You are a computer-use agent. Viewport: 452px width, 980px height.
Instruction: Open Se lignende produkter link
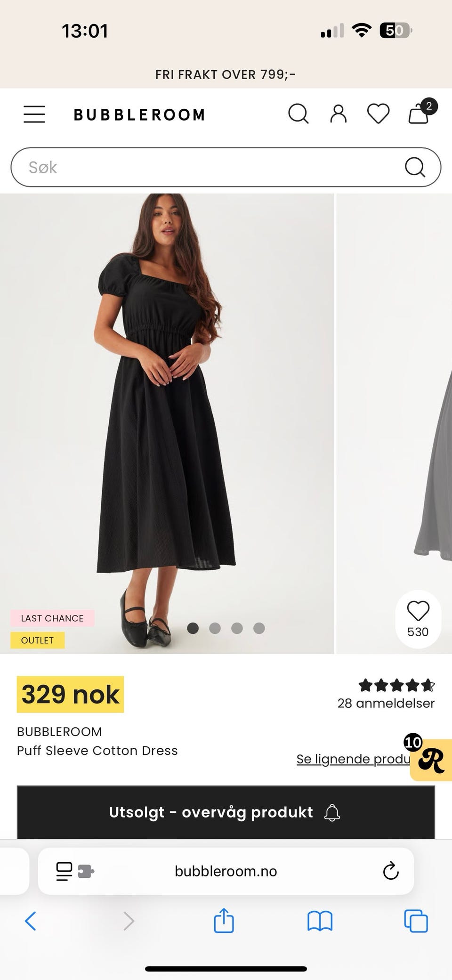pos(353,759)
